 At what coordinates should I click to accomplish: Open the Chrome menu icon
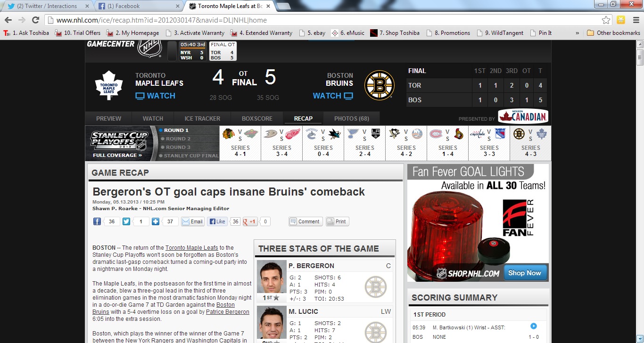(635, 20)
